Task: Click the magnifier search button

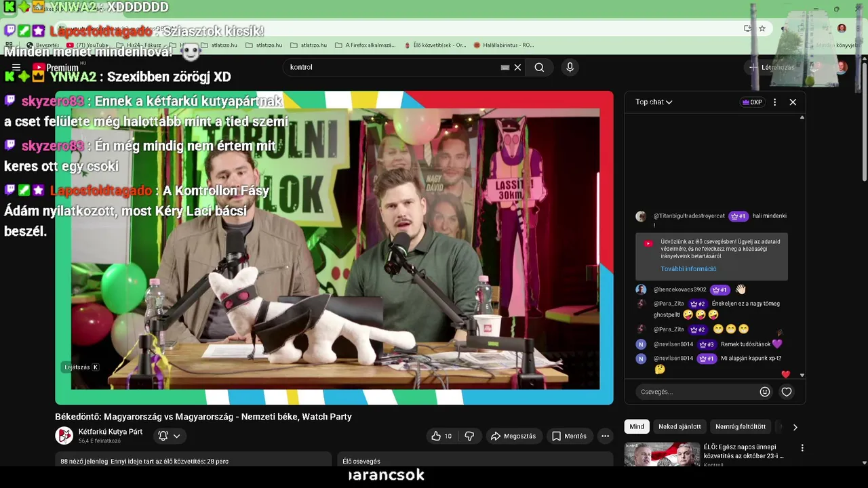Action: coord(539,67)
